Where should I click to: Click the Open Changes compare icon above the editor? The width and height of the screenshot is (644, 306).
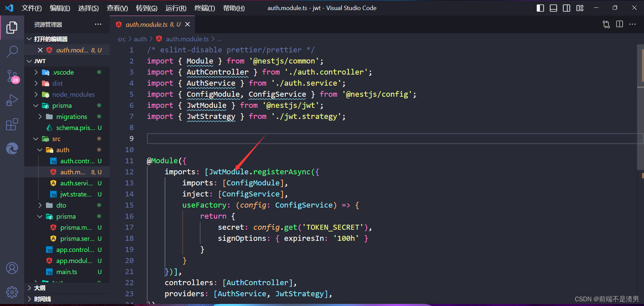point(606,24)
